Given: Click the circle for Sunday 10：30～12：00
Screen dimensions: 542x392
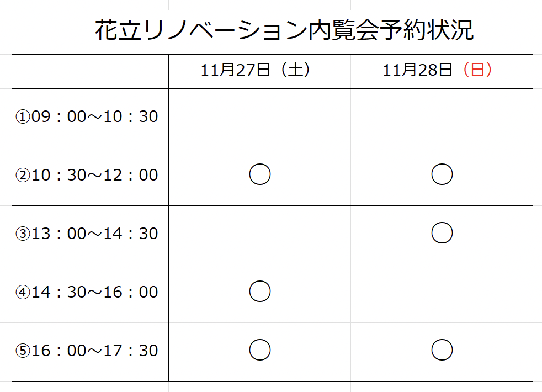Looking at the screenshot, I should click(442, 175).
